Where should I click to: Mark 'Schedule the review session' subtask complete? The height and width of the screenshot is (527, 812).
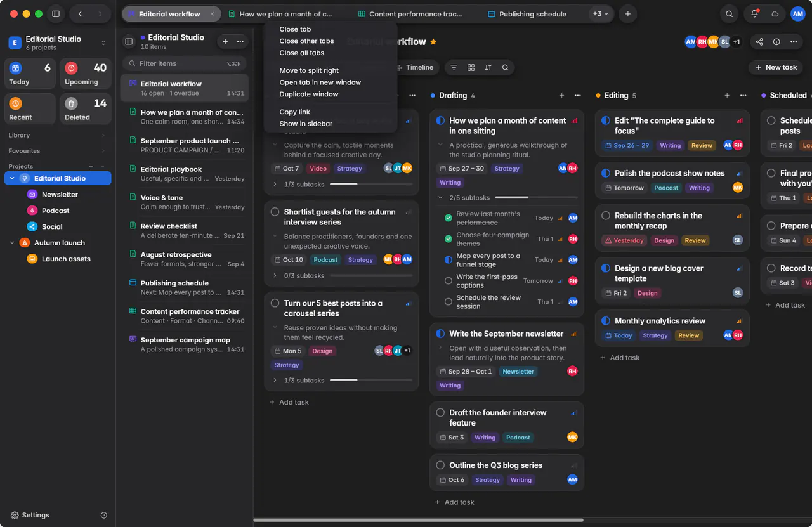449,302
